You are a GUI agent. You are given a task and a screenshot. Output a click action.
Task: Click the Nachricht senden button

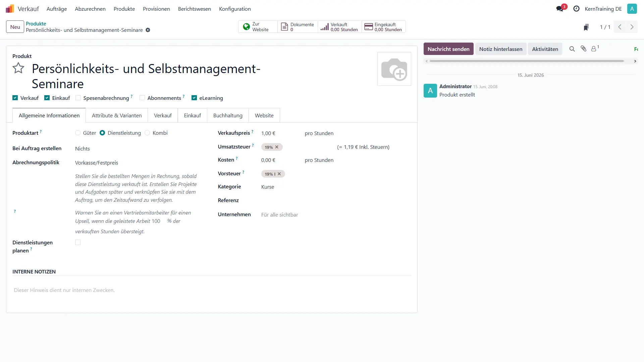[x=448, y=49]
